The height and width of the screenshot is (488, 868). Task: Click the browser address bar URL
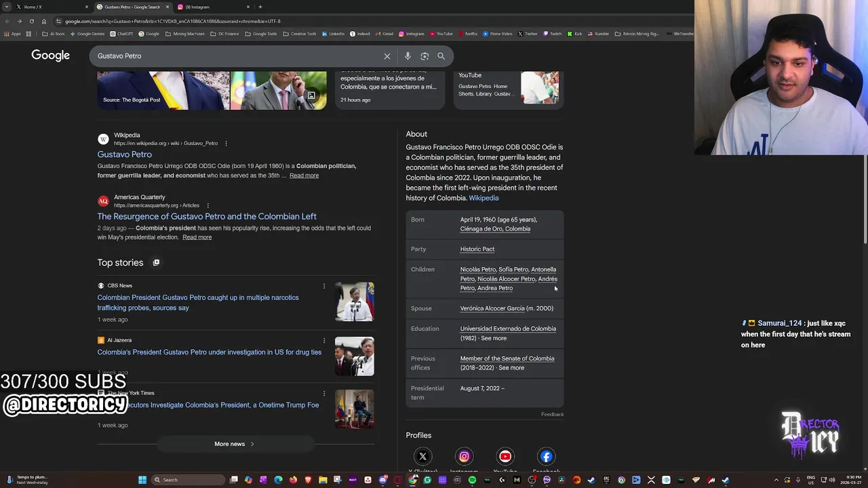[173, 21]
